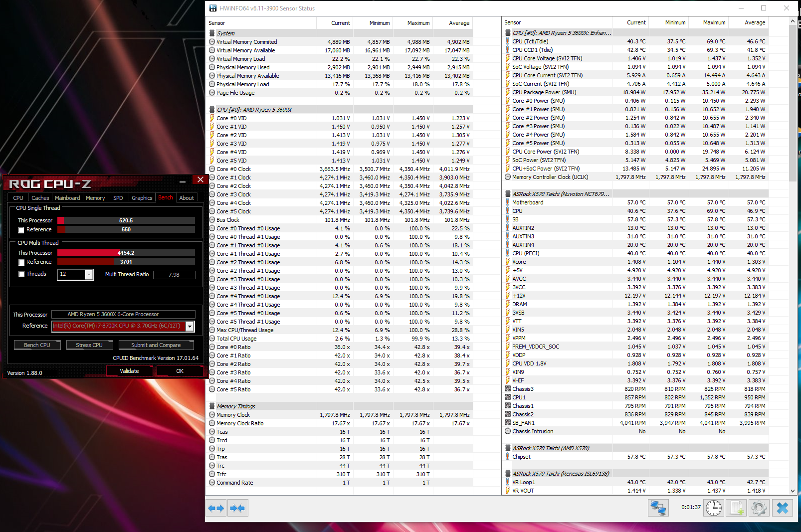Click the Multi Thread Reference score bar
This screenshot has width=801, height=532.
coord(126,262)
